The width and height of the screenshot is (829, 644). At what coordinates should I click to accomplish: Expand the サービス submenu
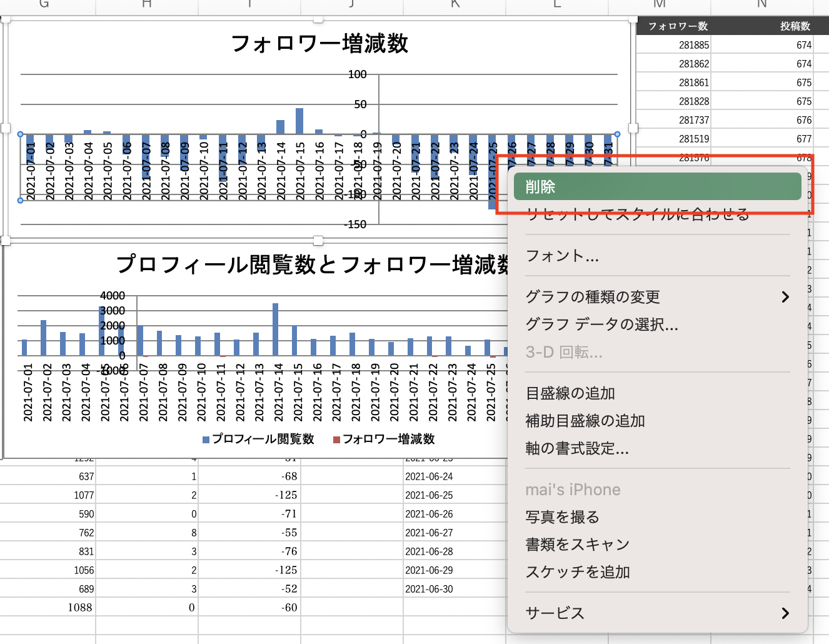[656, 613]
